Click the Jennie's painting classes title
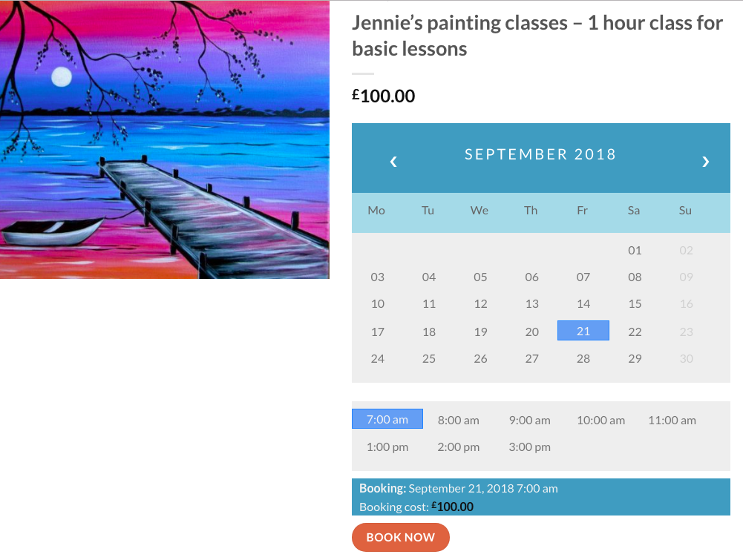Screen dimensions: 743x560 click(x=537, y=36)
